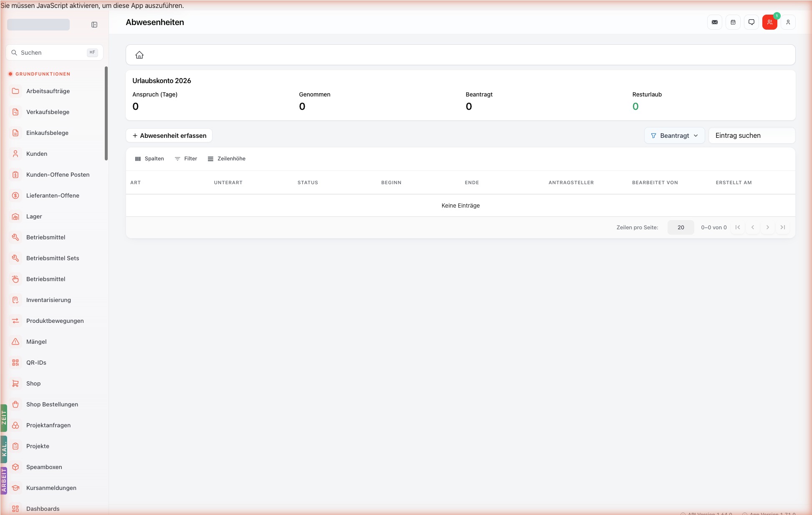
Task: Expand the Beantragt status filter dropdown
Action: (674, 135)
